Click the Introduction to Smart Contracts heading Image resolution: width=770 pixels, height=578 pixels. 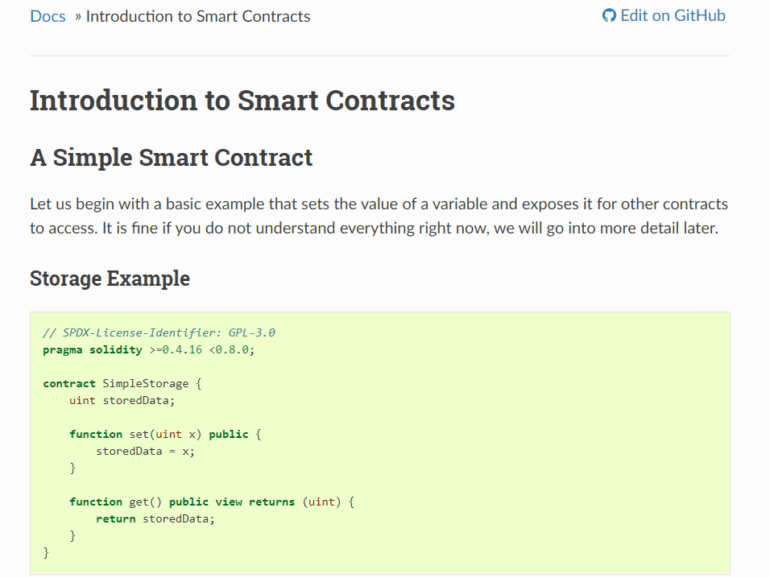point(243,100)
